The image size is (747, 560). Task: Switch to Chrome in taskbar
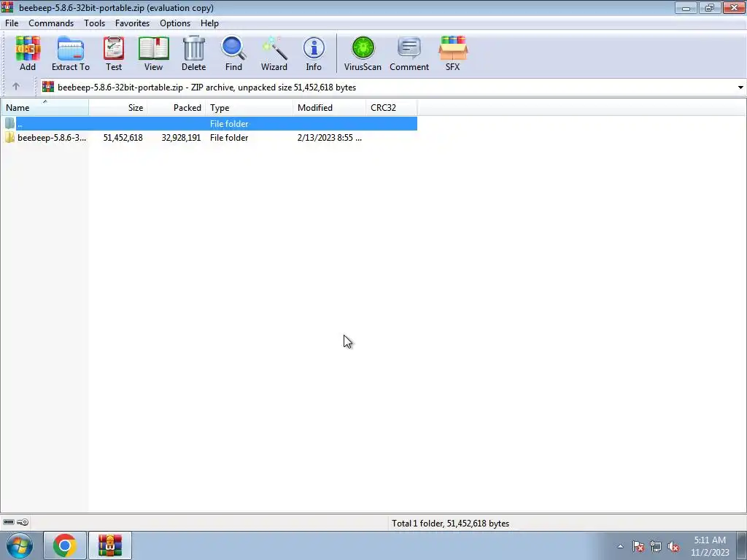[x=65, y=545]
